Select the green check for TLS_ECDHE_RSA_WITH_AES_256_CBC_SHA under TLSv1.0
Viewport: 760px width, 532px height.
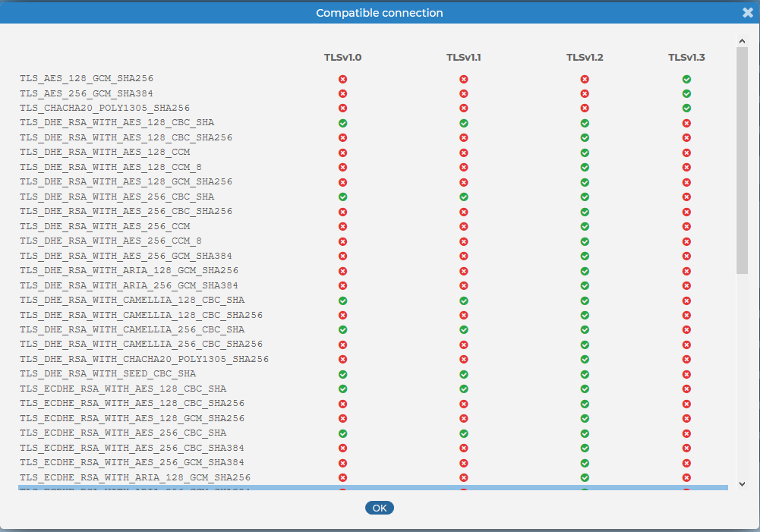coord(343,433)
